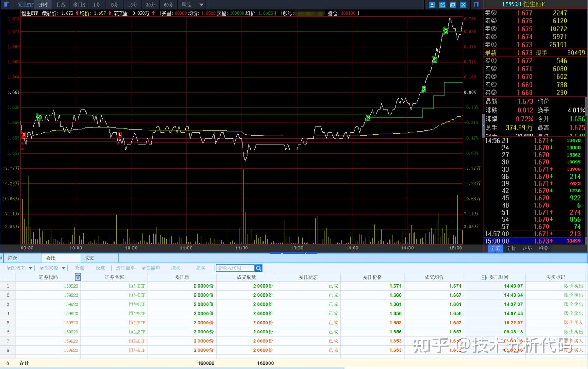Click the green S sell marker near 14:49
The width and height of the screenshot is (588, 369).
point(445,31)
